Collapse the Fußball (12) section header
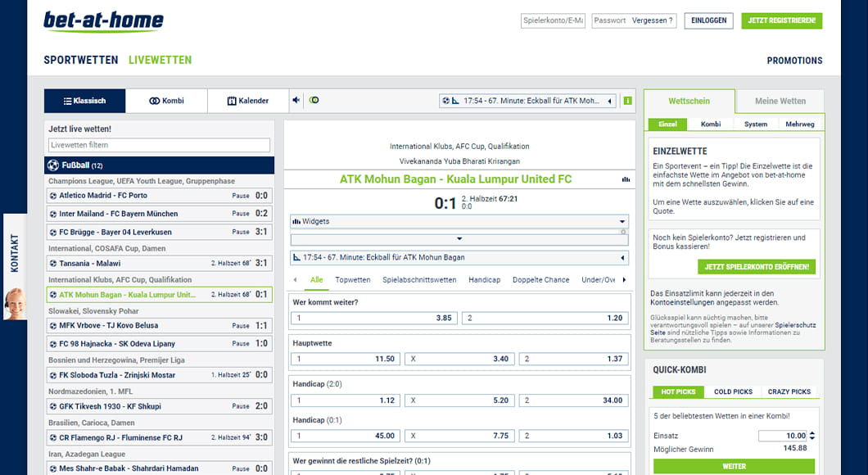Screen dimensions: 868x475 [x=159, y=165]
